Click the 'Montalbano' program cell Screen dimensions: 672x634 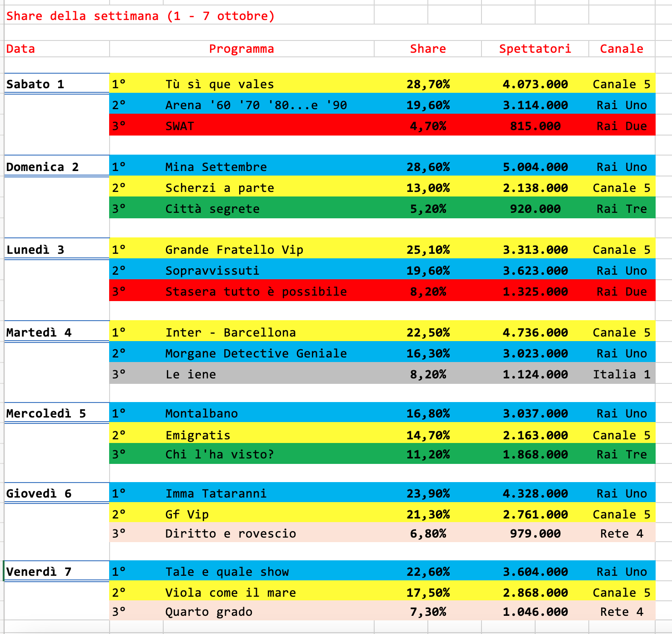201,413
